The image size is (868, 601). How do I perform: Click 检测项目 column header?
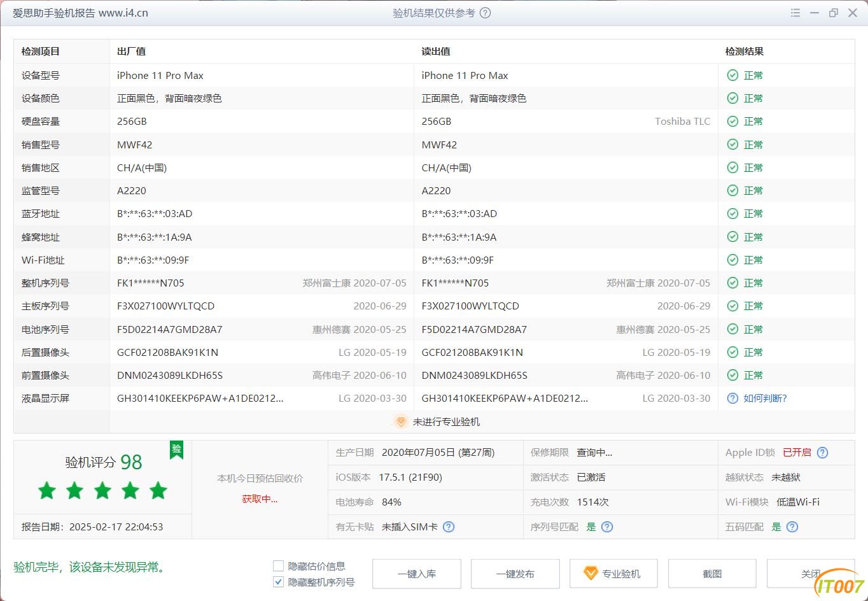pyautogui.click(x=41, y=52)
